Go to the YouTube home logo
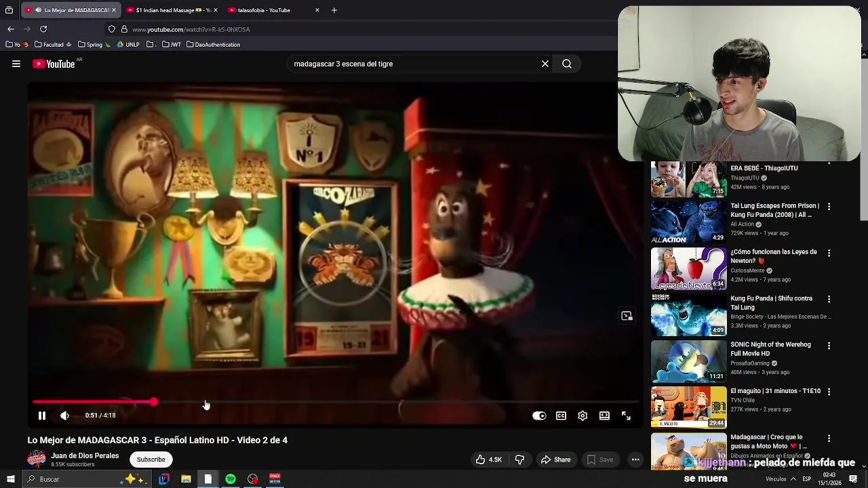The height and width of the screenshot is (488, 868). click(54, 64)
